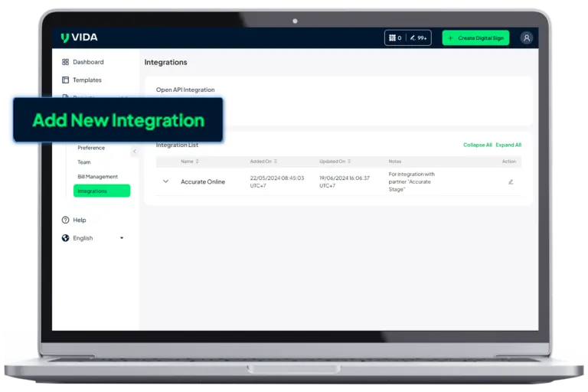Click the VIDA logo
588x392 pixels.
[x=79, y=38]
